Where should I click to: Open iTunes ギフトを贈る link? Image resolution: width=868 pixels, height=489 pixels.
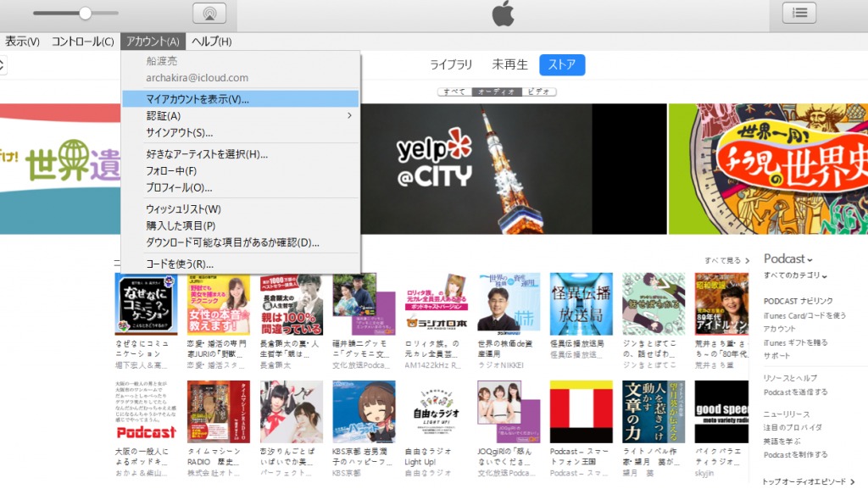[x=795, y=342]
